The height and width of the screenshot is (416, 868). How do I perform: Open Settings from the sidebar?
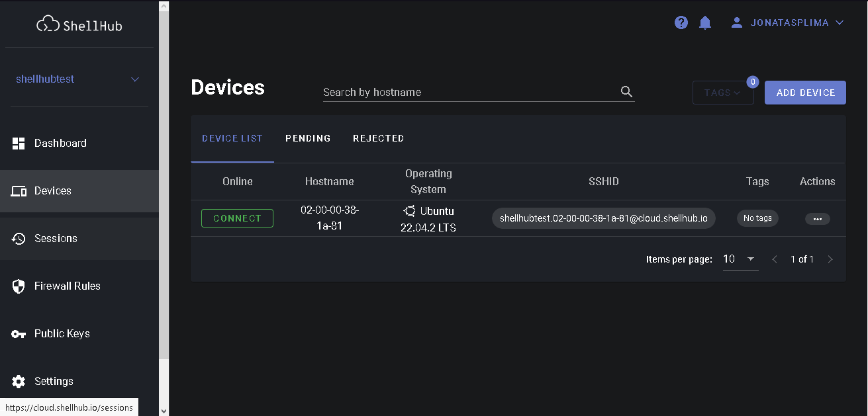(79, 381)
